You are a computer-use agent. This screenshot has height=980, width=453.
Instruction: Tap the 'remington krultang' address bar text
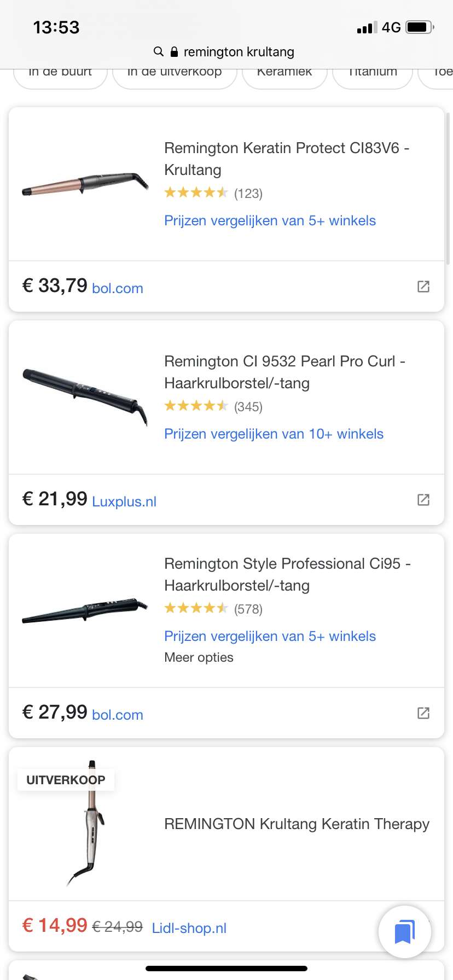click(239, 52)
